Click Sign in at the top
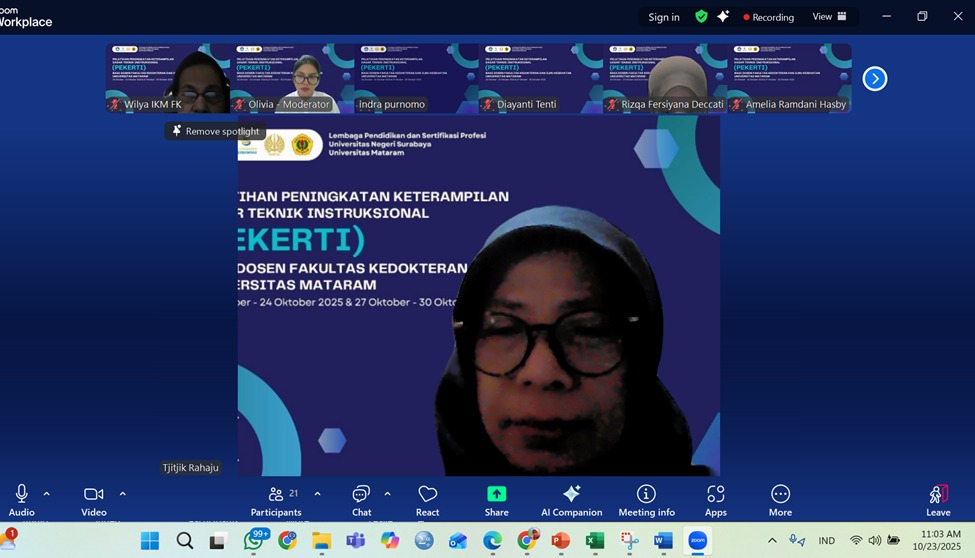 tap(663, 17)
